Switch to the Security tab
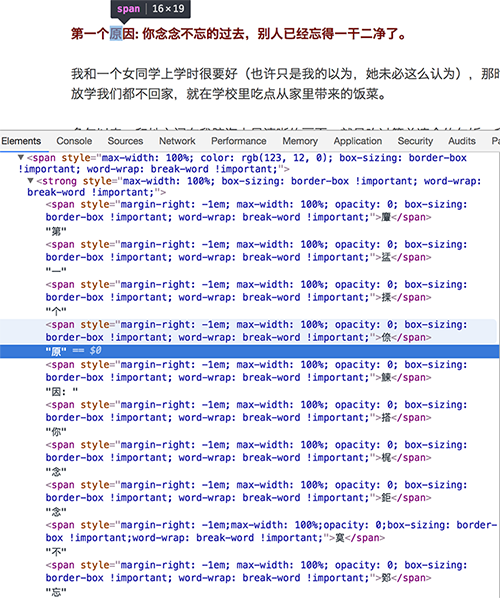The height and width of the screenshot is (598, 500). (x=415, y=141)
